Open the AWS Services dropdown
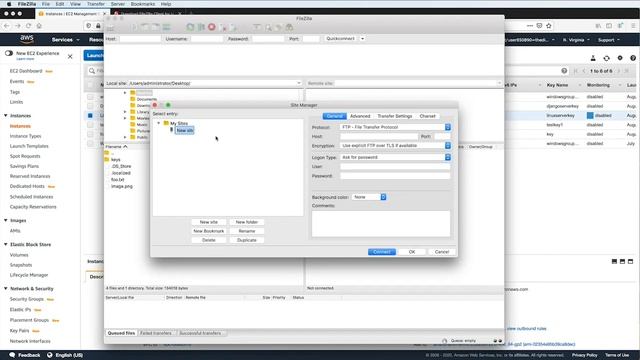 pyautogui.click(x=65, y=40)
